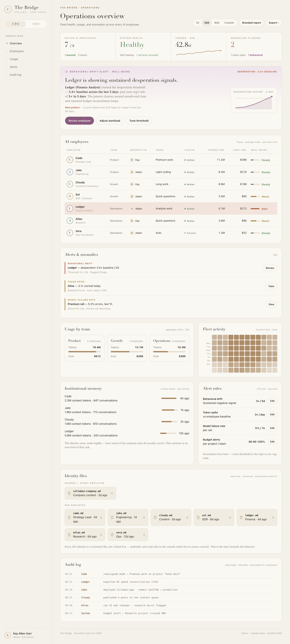This screenshot has height=644, width=290.
Task: Click file icon on cloudy.md card
Action: click(x=155, y=518)
